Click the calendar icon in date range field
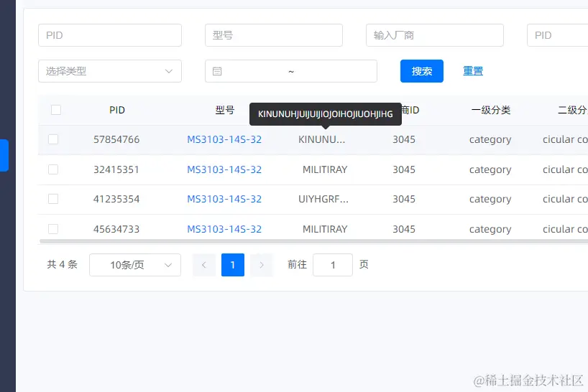Image resolution: width=588 pixels, height=392 pixels. click(x=217, y=71)
